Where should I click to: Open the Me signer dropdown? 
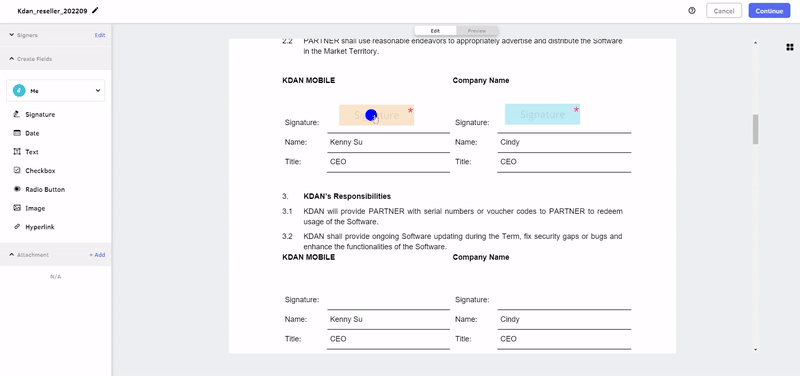click(56, 90)
